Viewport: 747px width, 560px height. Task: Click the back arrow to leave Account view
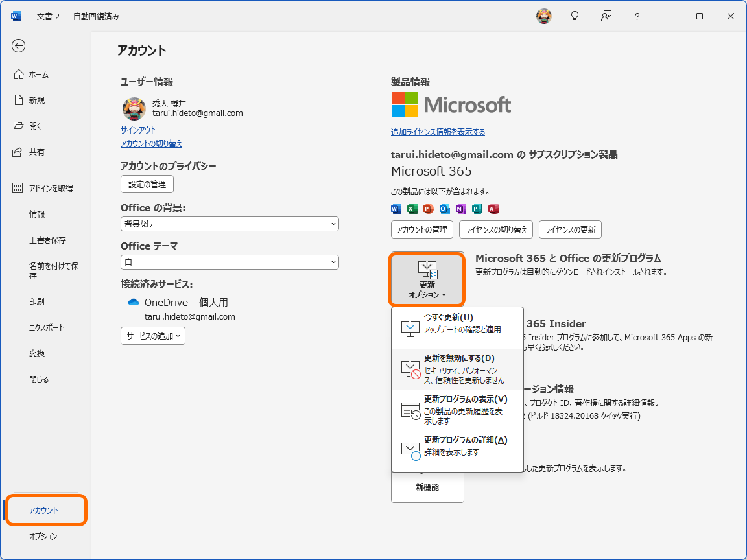[19, 46]
